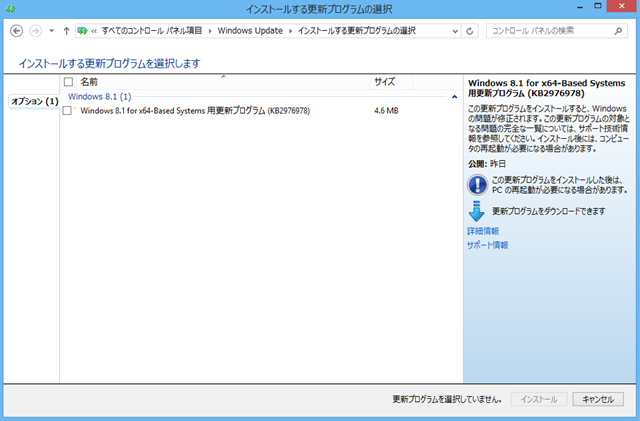
Task: Select インストールする更新プログラムの選択 breadcrumb
Action: click(357, 31)
